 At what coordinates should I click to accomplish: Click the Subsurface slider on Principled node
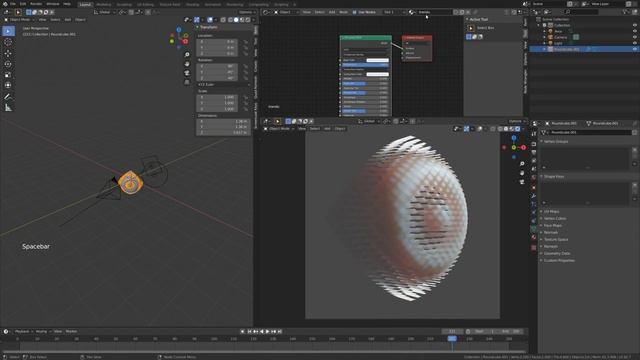(x=365, y=65)
